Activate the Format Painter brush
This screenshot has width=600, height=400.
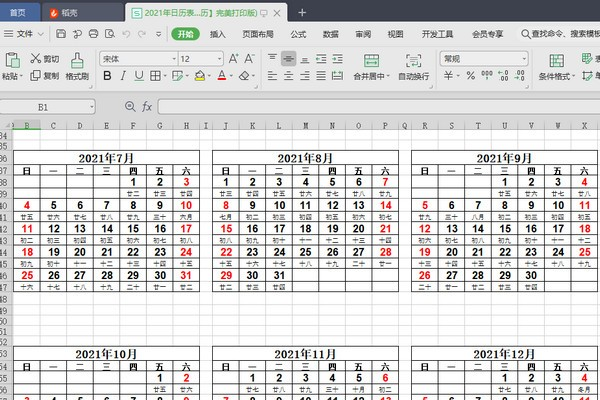[x=77, y=60]
